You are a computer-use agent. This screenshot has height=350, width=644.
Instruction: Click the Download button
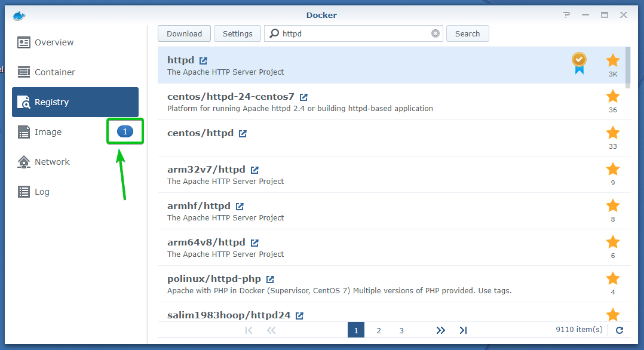click(x=184, y=34)
